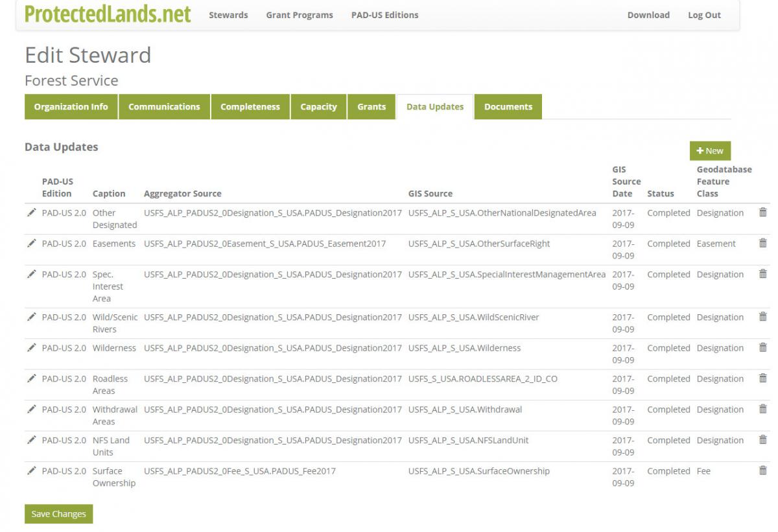
Task: Edit the Roadless Areas row pencil
Action: (x=32, y=378)
